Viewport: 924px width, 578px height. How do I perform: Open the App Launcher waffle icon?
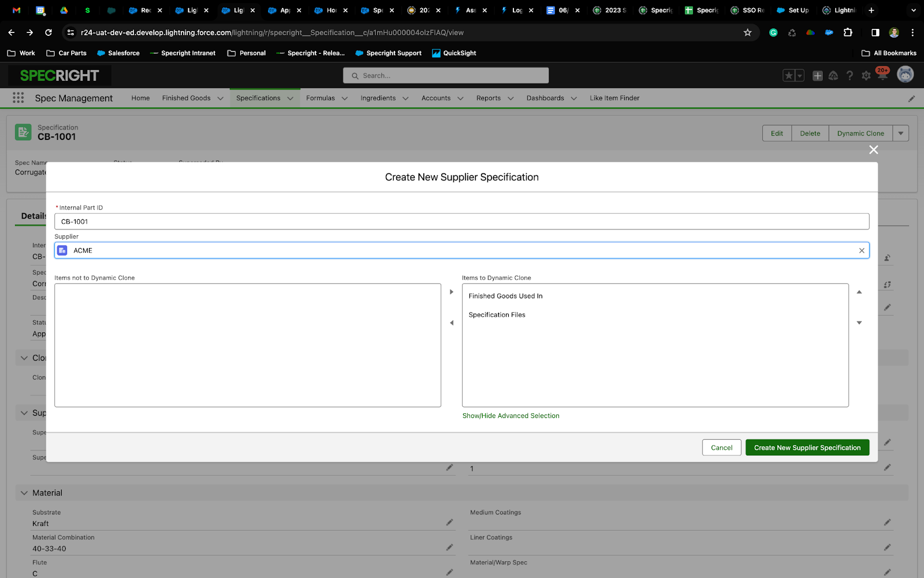[x=18, y=98]
